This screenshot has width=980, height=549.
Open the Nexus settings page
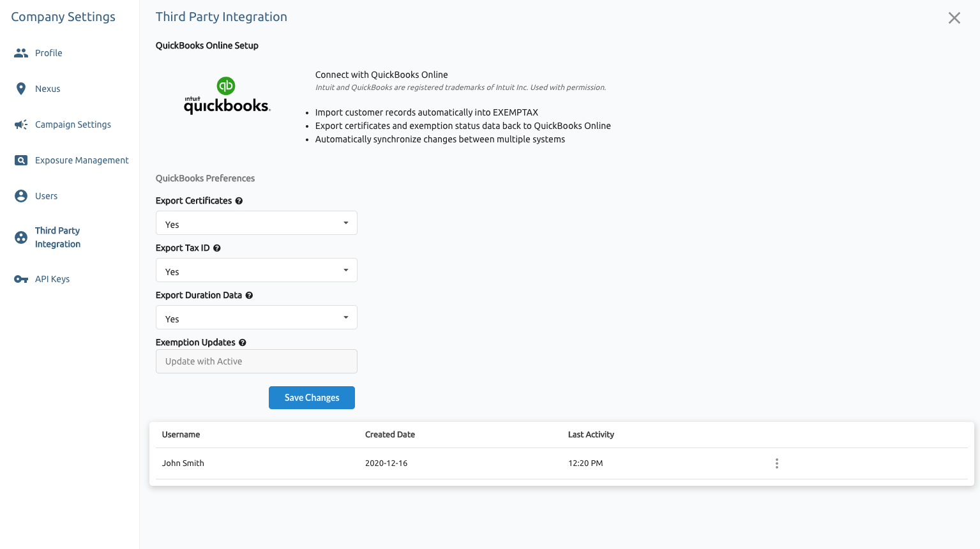pos(48,89)
